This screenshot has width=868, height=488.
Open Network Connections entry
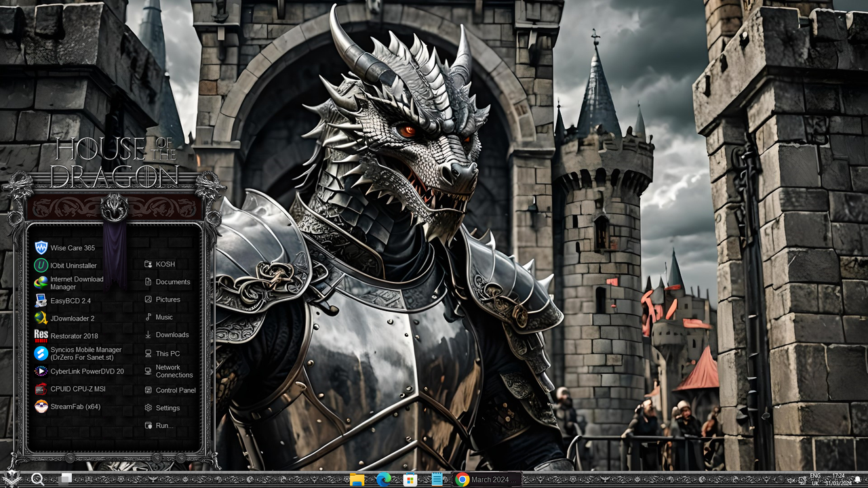(x=169, y=371)
